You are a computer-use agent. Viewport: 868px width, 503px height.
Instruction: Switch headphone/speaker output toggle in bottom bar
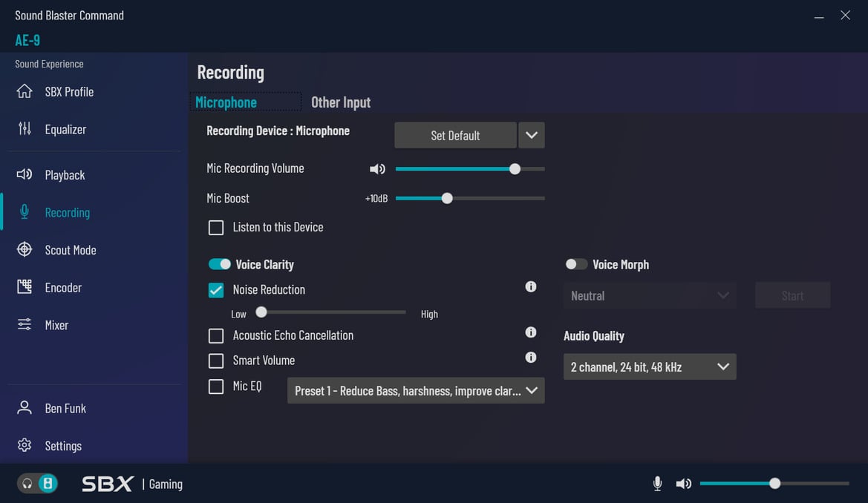point(37,484)
